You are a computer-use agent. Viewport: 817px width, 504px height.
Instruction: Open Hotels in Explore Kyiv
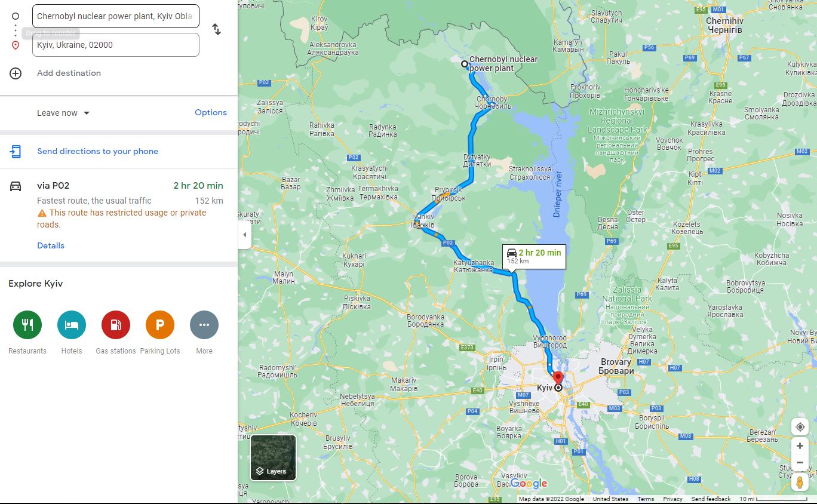click(x=72, y=325)
